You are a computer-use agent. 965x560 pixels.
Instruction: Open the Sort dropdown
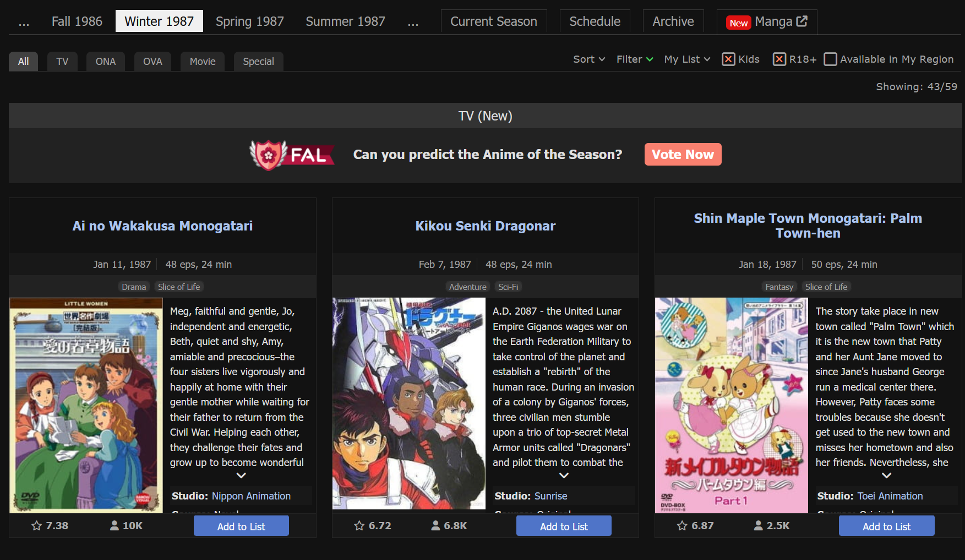(x=589, y=59)
